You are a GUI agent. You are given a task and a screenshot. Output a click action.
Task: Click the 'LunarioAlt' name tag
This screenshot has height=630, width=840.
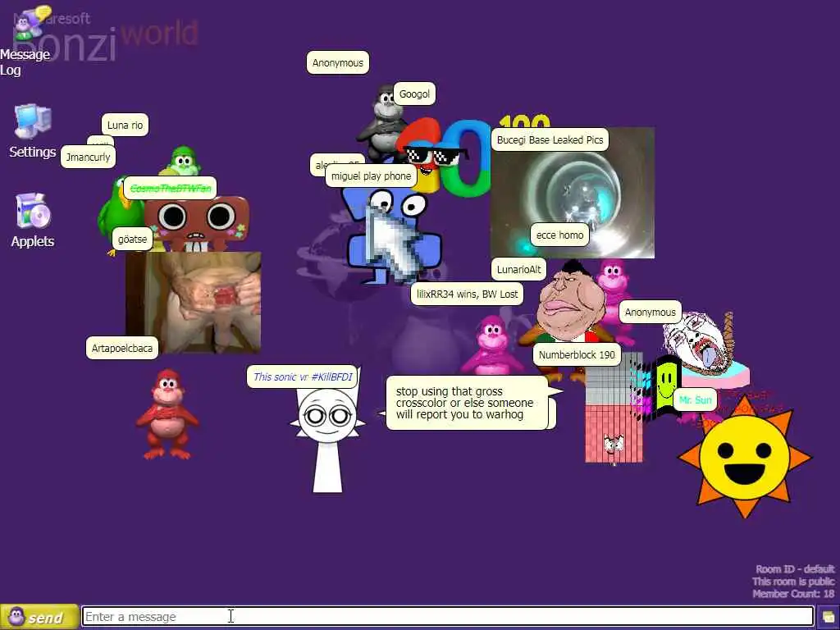(518, 269)
